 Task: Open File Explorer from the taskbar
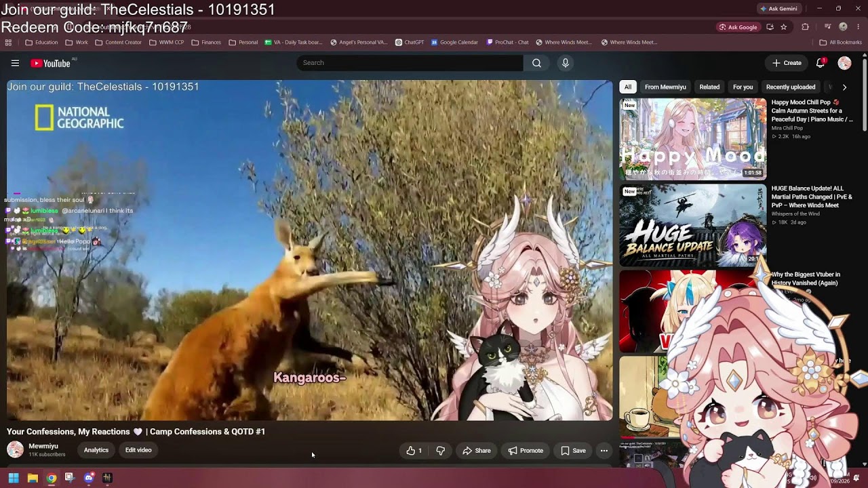pos(32,478)
